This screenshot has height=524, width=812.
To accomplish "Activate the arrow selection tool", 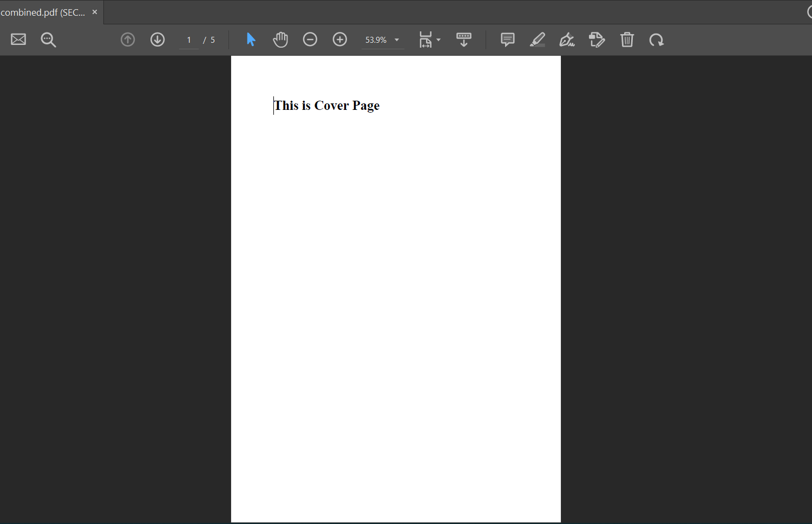I will (251, 40).
